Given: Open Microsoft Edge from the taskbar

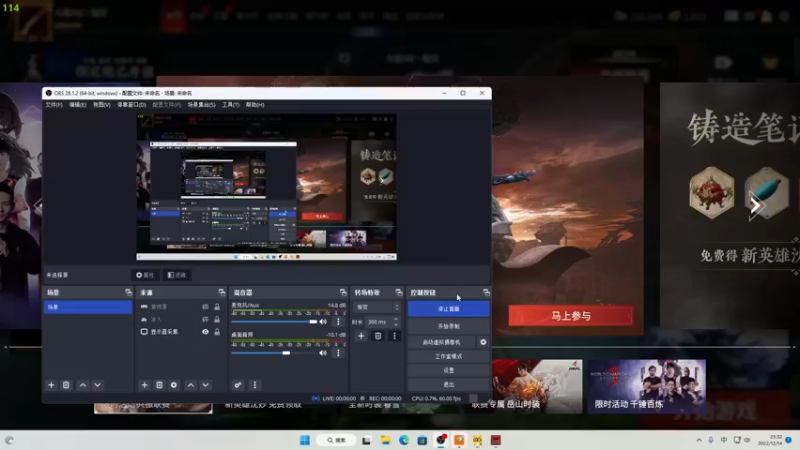Looking at the screenshot, I should pyautogui.click(x=404, y=440).
